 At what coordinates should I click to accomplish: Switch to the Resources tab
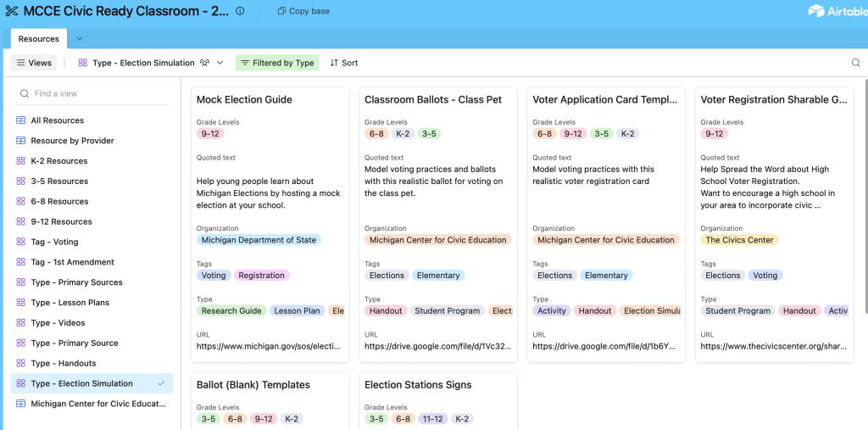(39, 39)
